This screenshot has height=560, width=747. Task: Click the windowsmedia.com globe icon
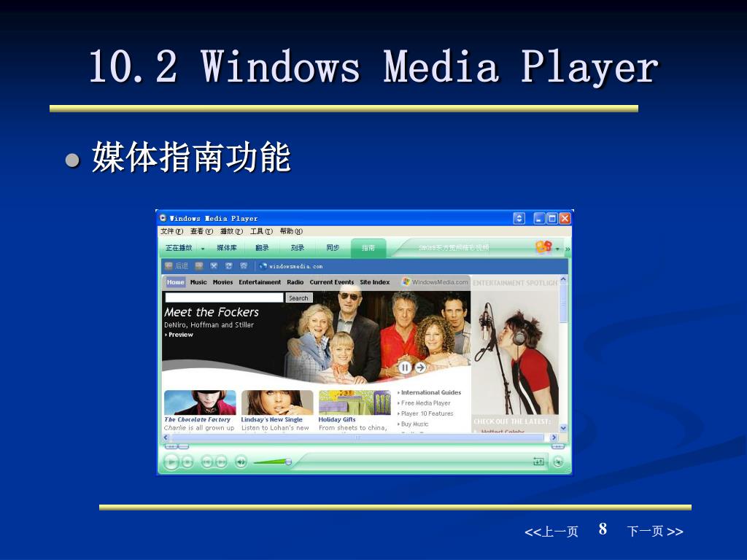tap(263, 266)
